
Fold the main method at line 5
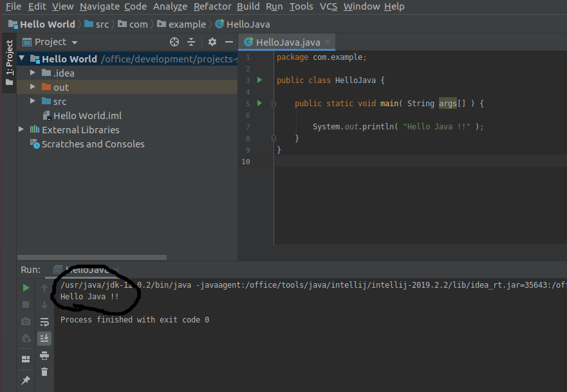pyautogui.click(x=274, y=104)
